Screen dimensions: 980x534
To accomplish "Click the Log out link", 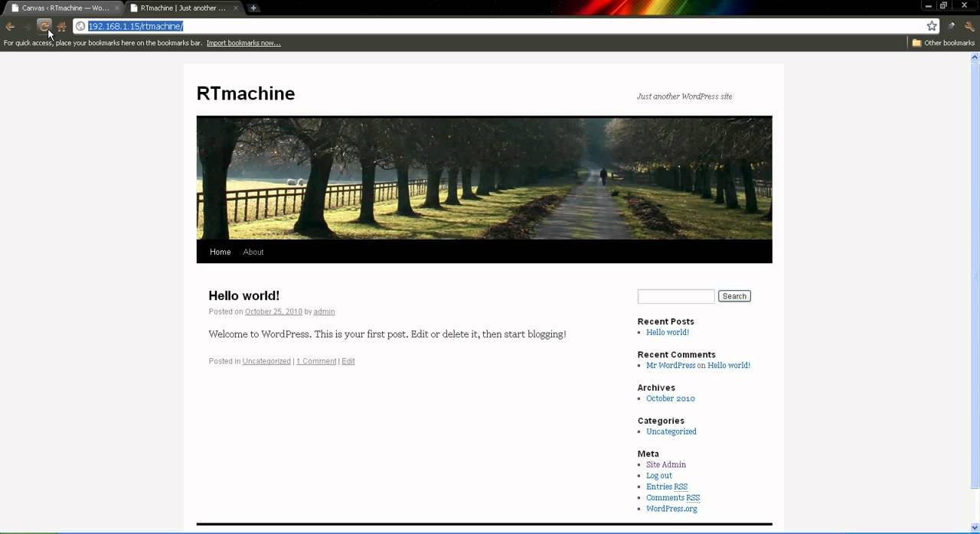I will [x=659, y=475].
